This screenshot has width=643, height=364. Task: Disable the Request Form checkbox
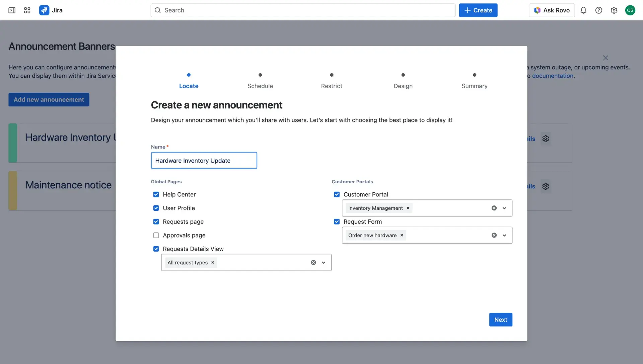pyautogui.click(x=337, y=221)
